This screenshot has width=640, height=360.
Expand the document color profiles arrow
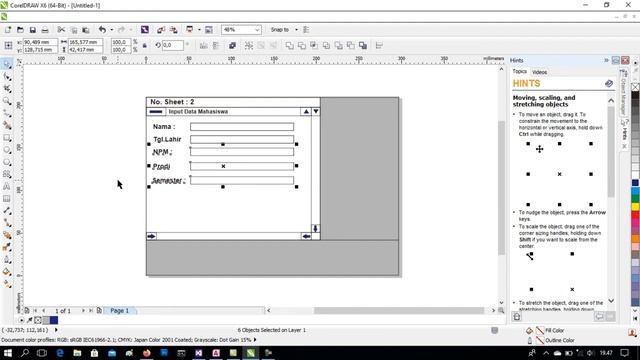255,340
